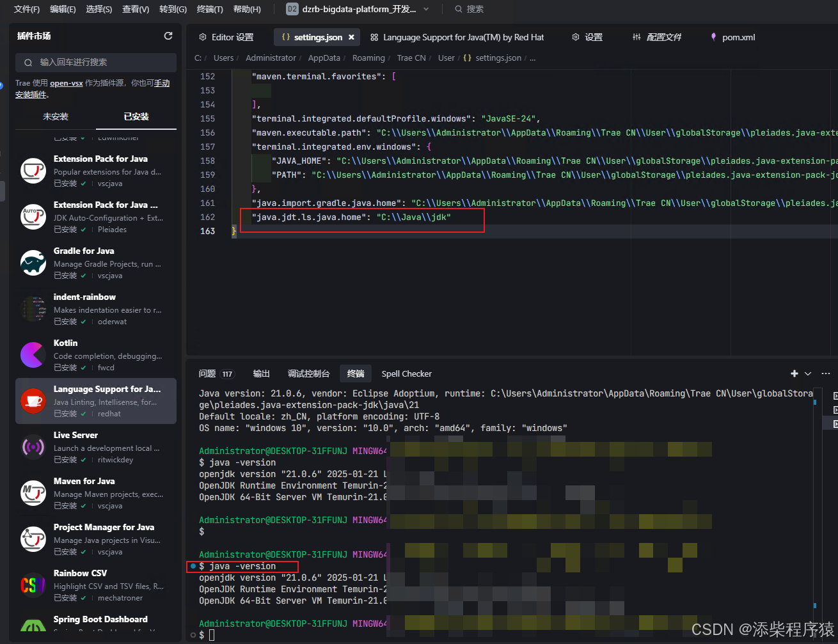
Task: Click the Maven for Java icon
Action: click(x=33, y=493)
